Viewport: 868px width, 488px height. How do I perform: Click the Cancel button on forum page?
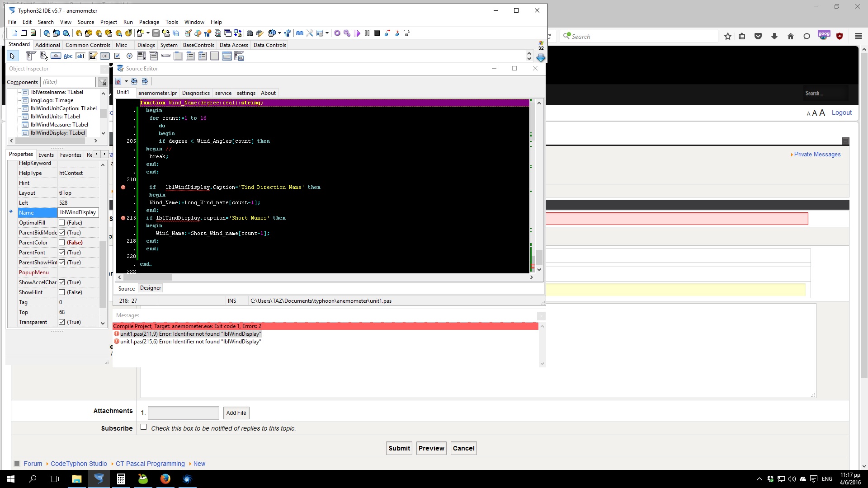(x=463, y=448)
